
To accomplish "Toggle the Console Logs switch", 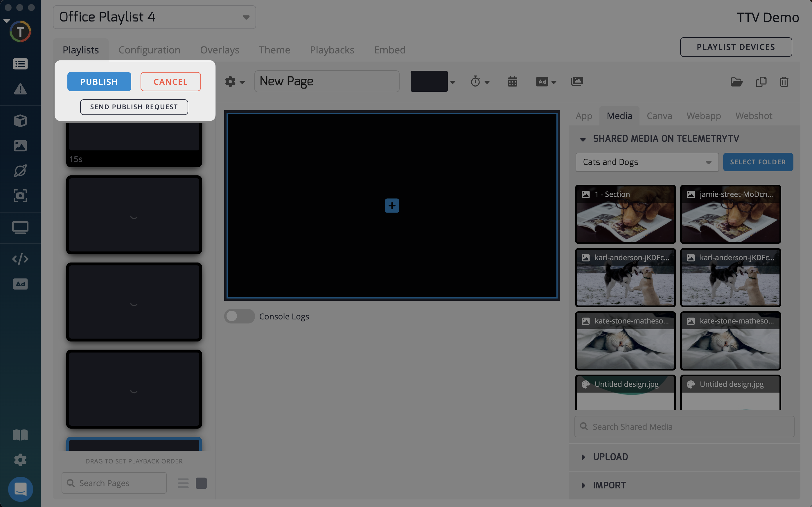I will click(x=239, y=316).
